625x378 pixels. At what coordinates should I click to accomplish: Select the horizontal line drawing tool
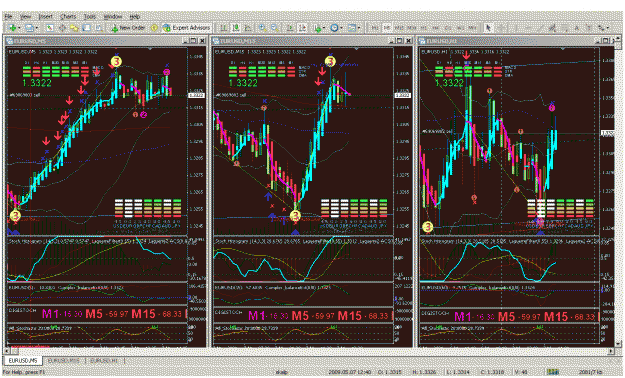(528, 28)
